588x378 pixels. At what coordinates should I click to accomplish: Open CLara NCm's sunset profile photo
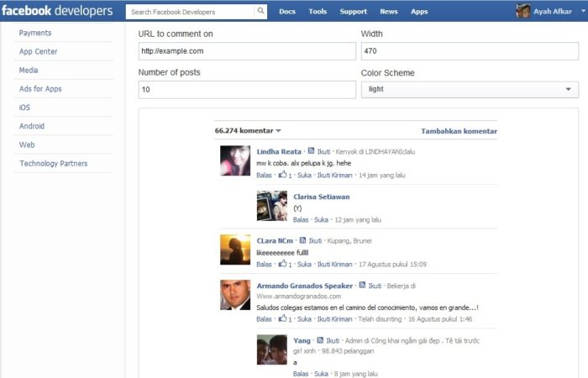pos(235,249)
